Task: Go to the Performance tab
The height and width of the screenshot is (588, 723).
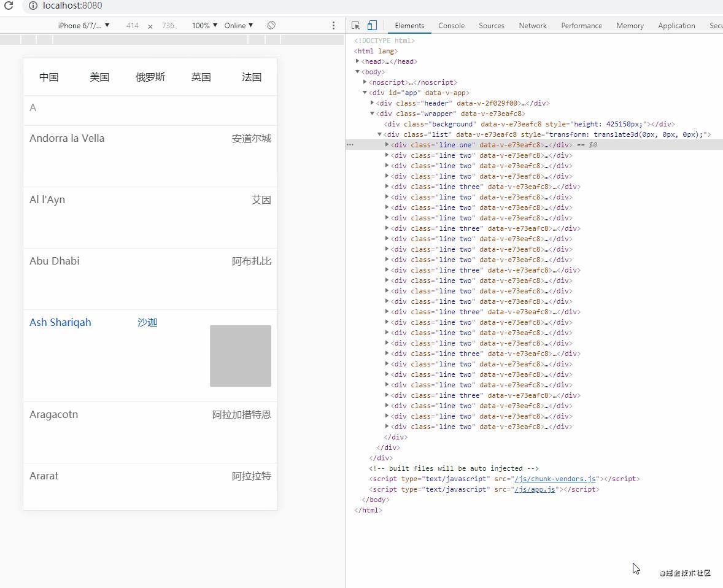Action: click(581, 26)
